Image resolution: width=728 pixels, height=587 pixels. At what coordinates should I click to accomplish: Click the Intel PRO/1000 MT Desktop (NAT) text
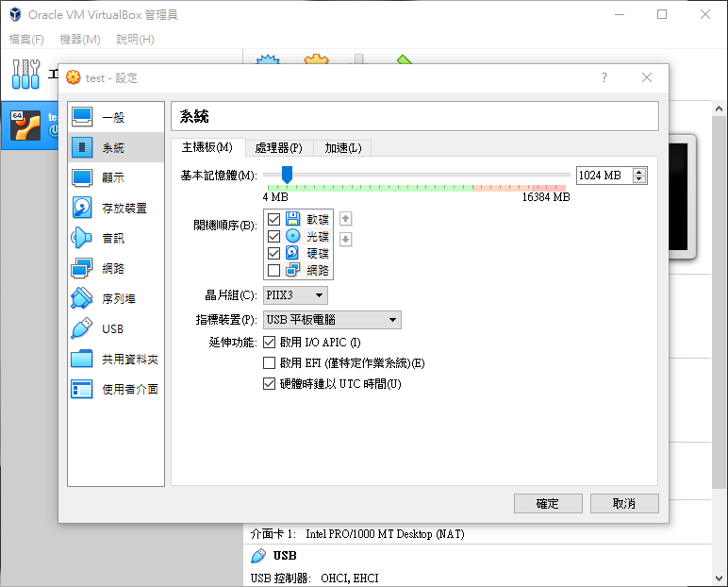pyautogui.click(x=385, y=534)
